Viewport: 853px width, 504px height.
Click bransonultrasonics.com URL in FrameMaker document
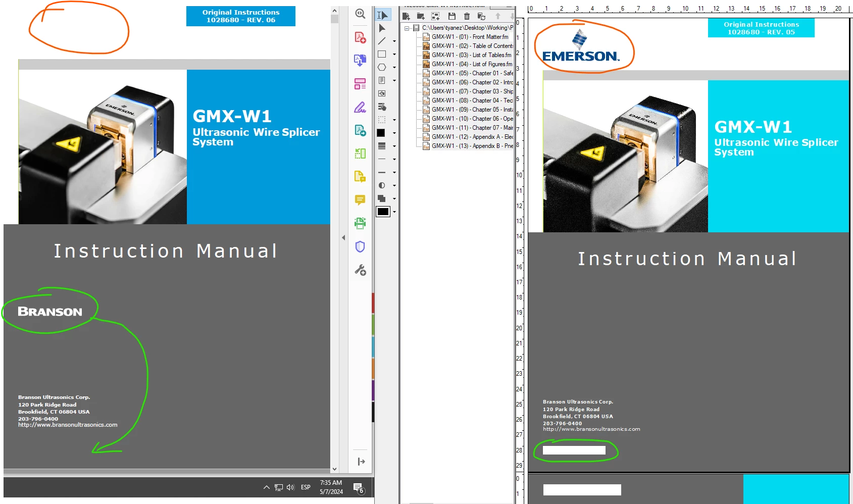591,429
